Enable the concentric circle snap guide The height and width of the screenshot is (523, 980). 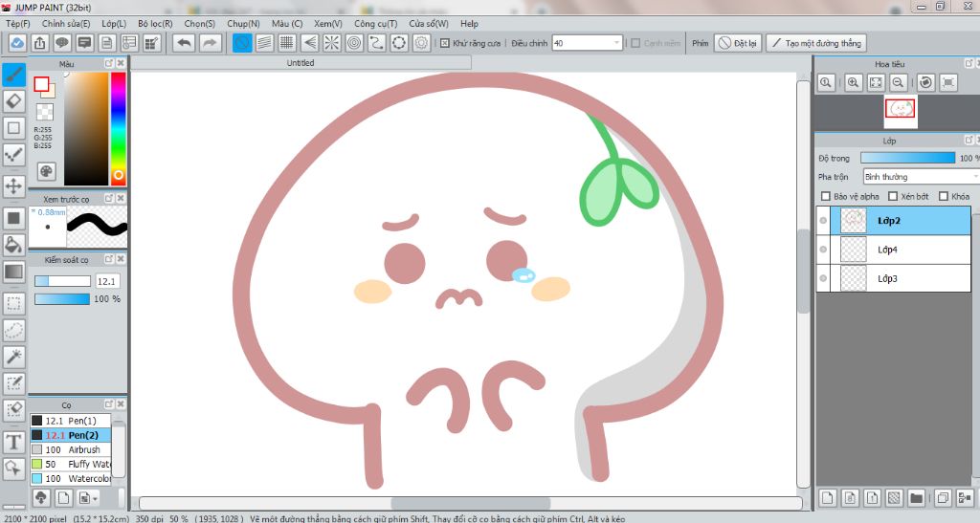pyautogui.click(x=354, y=43)
